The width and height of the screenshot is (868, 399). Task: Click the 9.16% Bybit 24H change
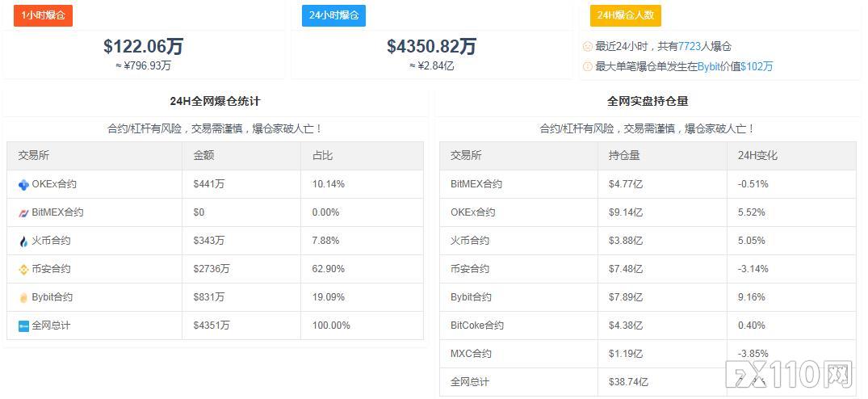752,297
